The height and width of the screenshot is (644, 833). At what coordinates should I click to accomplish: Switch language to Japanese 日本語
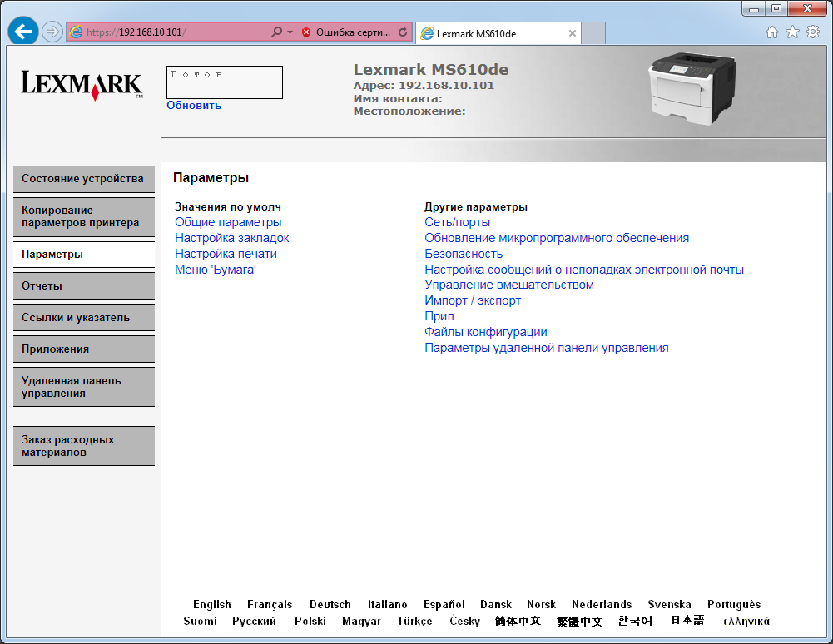coord(687,620)
